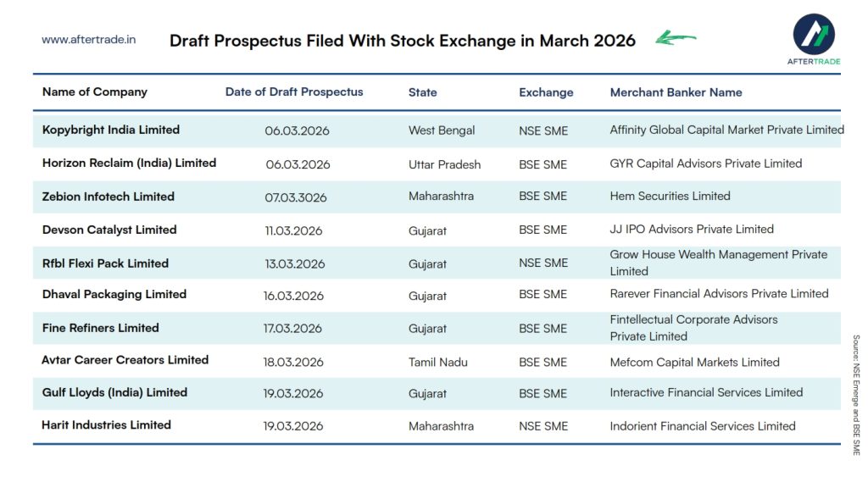
Task: Open the www.aftertrade.in website link
Action: 88,39
